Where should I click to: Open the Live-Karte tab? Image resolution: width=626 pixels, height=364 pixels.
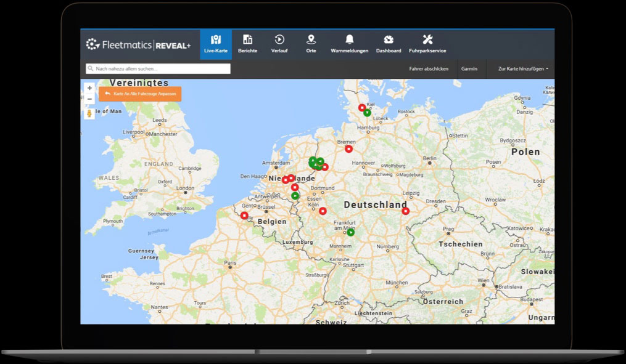point(216,44)
